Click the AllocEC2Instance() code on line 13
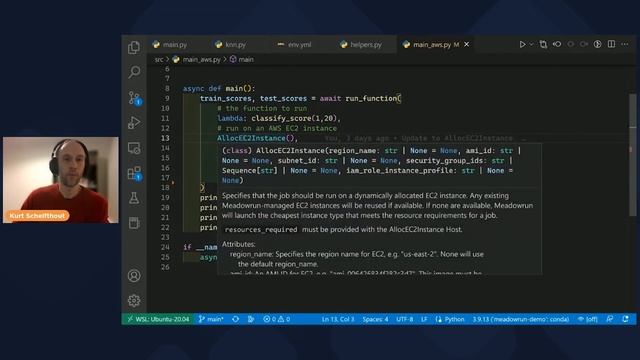This screenshot has height=360, width=640. coord(257,138)
